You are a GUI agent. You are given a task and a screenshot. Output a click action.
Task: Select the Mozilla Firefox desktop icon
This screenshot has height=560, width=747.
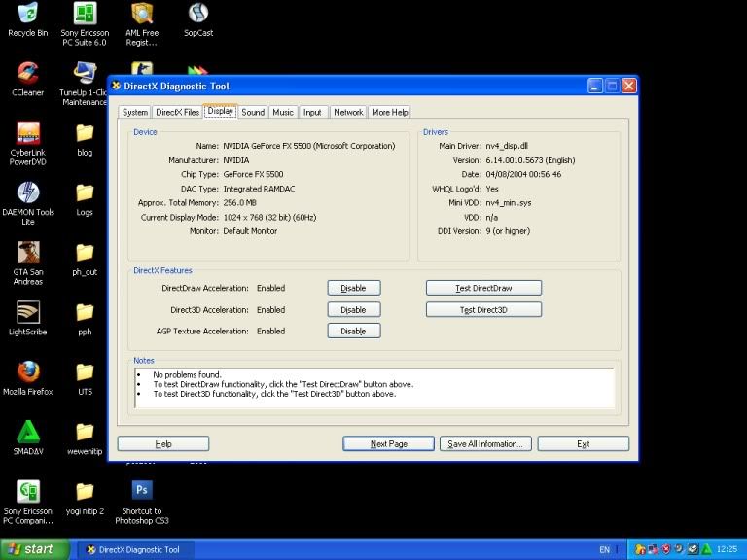pos(28,378)
